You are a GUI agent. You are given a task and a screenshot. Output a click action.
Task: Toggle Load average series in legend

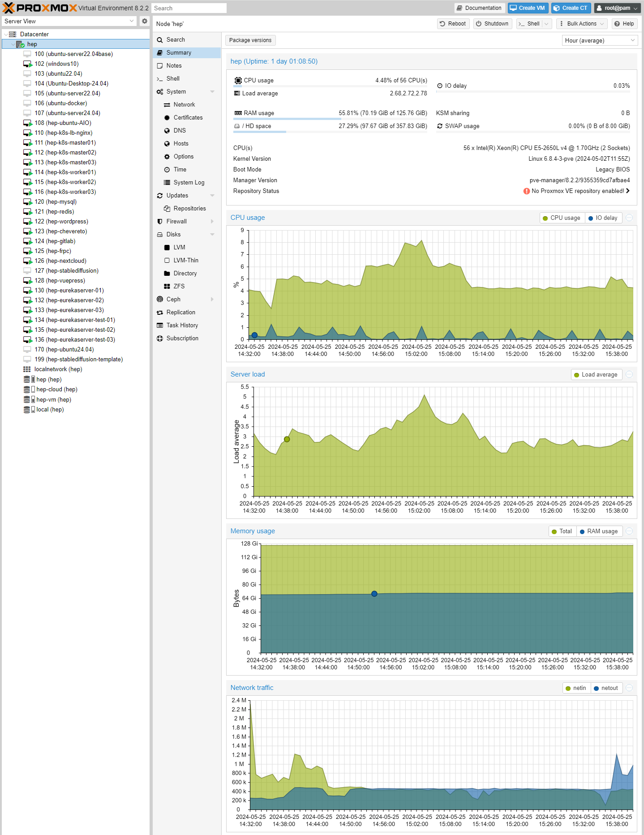[x=597, y=375]
